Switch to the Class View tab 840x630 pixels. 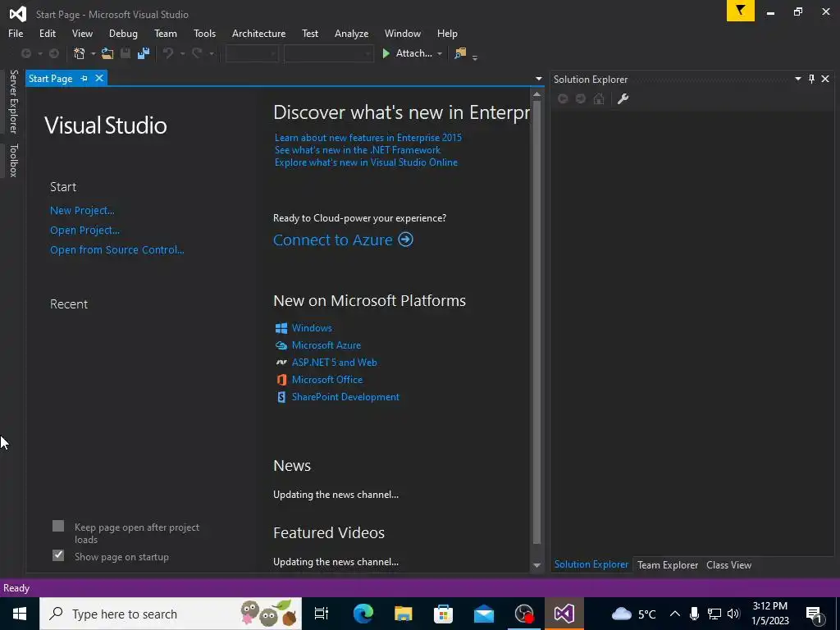[x=728, y=564]
